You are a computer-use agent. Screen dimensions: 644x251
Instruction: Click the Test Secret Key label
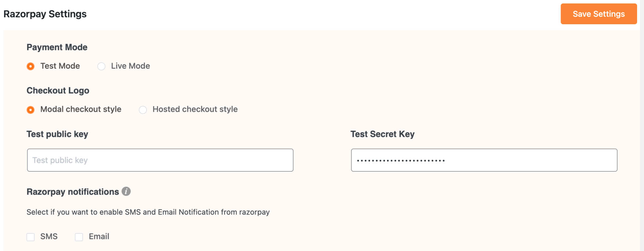coord(382,134)
